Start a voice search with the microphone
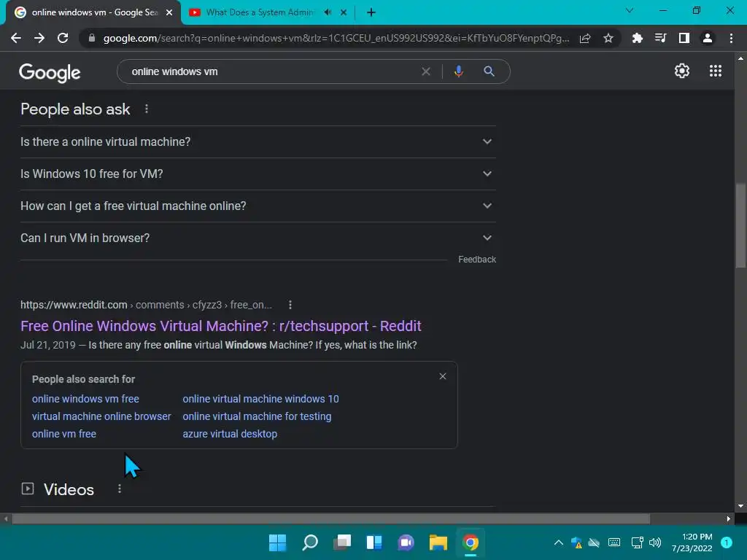Screen dimensions: 747x560 click(458, 71)
